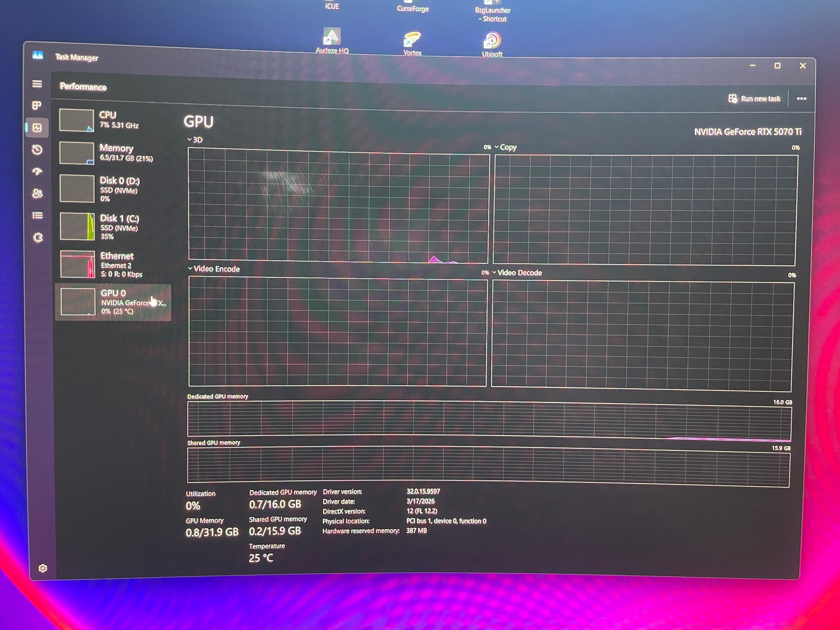
Task: Click hardware reserved memory 387 MB
Action: [416, 531]
